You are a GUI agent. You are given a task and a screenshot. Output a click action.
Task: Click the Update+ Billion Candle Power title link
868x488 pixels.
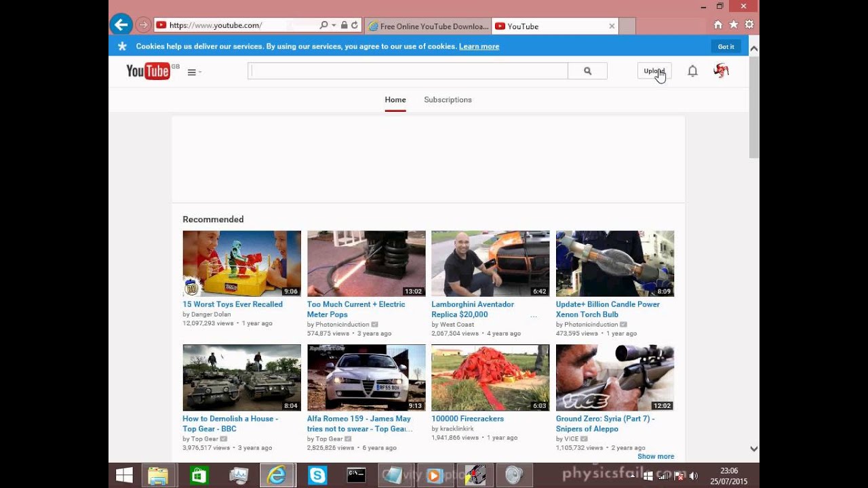[608, 309]
